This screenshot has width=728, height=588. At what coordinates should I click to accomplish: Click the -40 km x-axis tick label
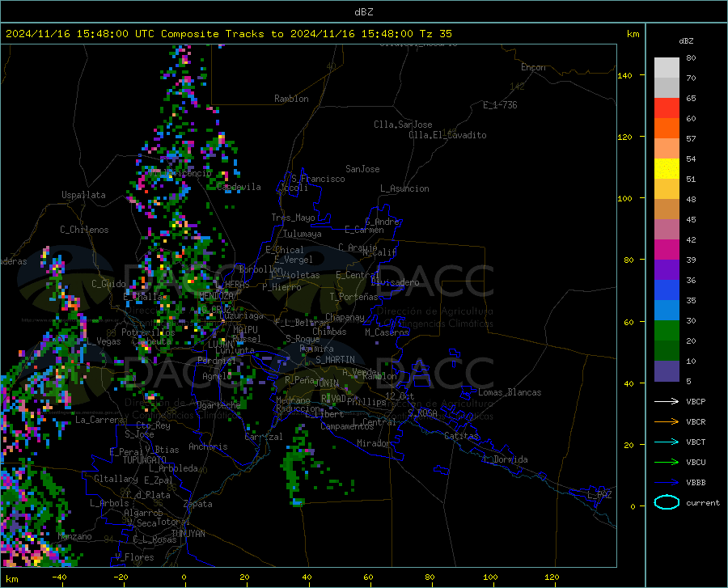pos(59,577)
